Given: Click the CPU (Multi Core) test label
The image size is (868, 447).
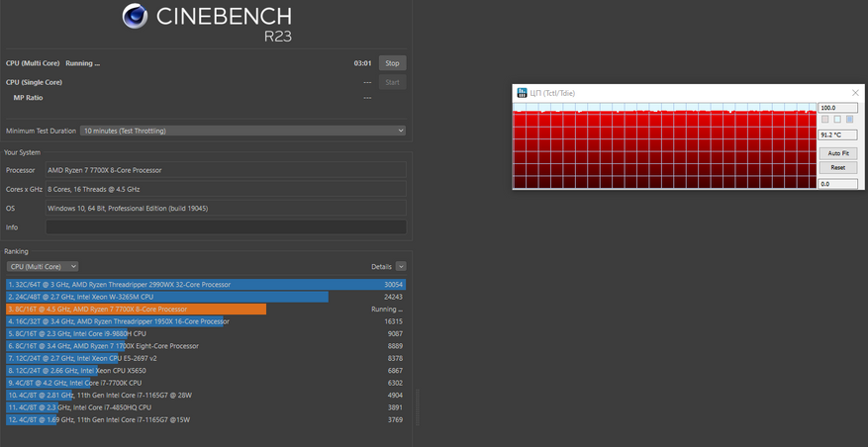Looking at the screenshot, I should click(33, 63).
